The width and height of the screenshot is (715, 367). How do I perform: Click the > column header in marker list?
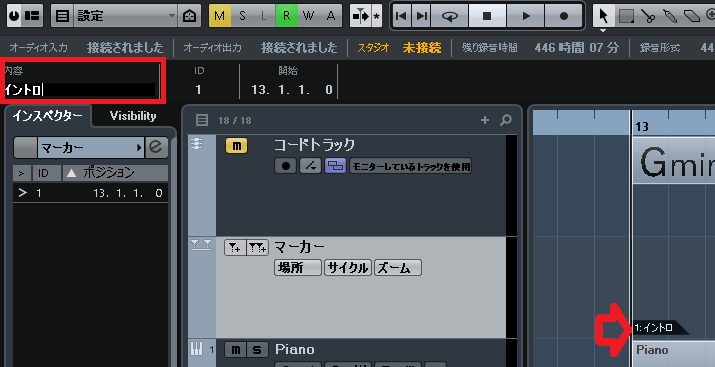pos(22,173)
